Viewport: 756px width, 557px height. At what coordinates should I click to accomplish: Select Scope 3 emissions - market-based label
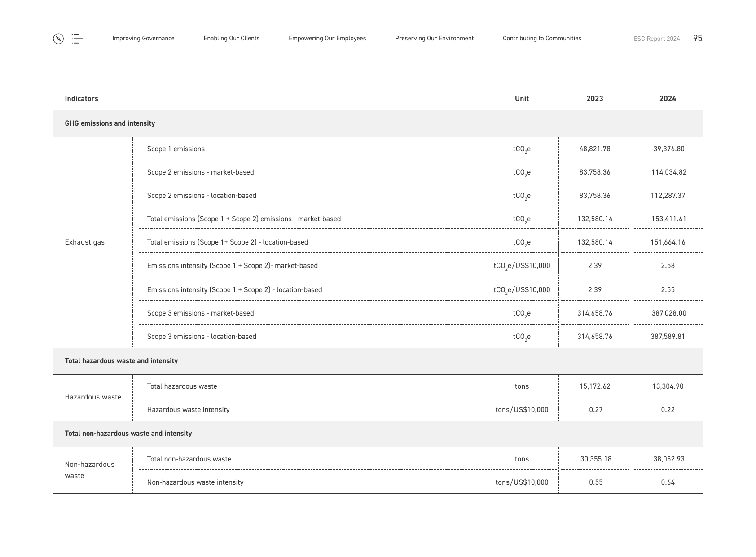(x=200, y=313)
